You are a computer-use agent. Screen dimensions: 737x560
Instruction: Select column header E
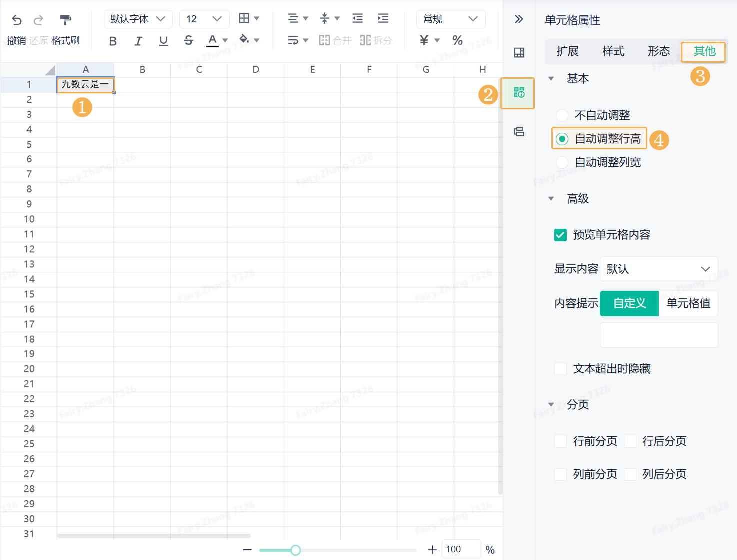[x=312, y=70]
